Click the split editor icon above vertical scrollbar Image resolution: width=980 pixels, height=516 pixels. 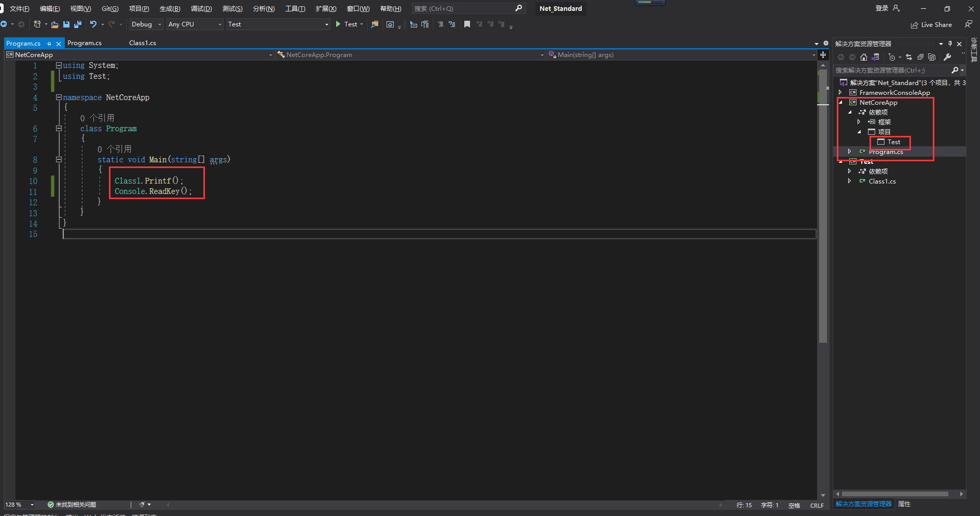pos(823,54)
